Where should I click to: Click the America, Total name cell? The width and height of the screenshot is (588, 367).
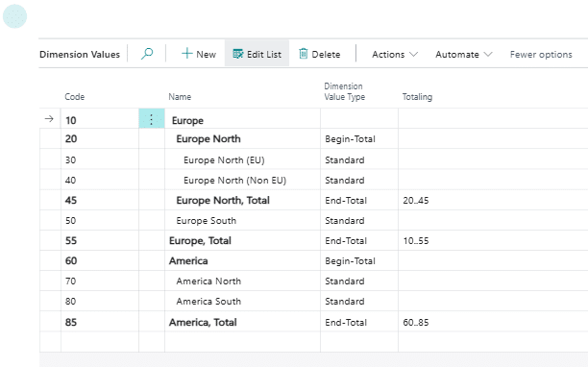(x=242, y=322)
